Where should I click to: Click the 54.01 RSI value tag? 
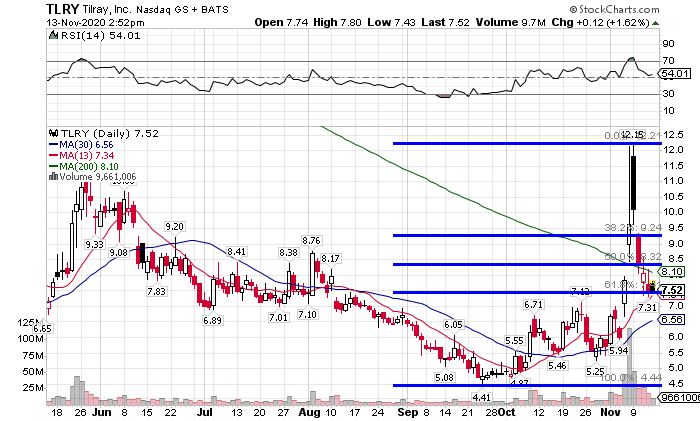tap(676, 74)
